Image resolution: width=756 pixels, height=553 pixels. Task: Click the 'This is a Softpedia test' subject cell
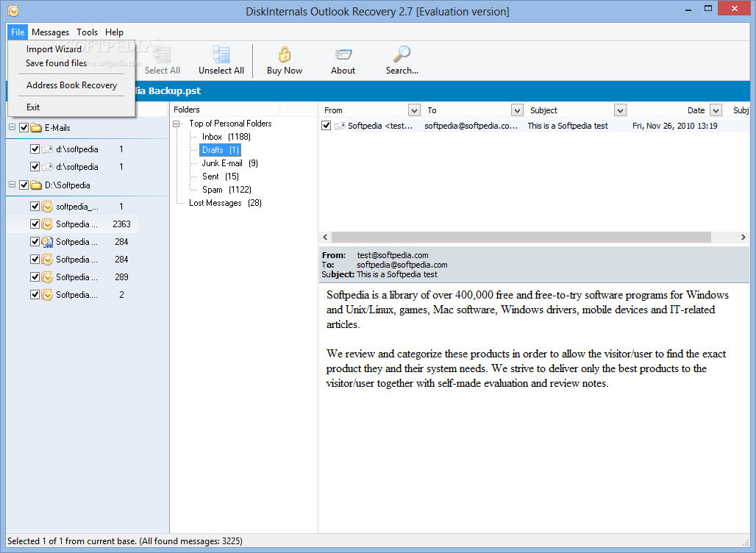[568, 126]
